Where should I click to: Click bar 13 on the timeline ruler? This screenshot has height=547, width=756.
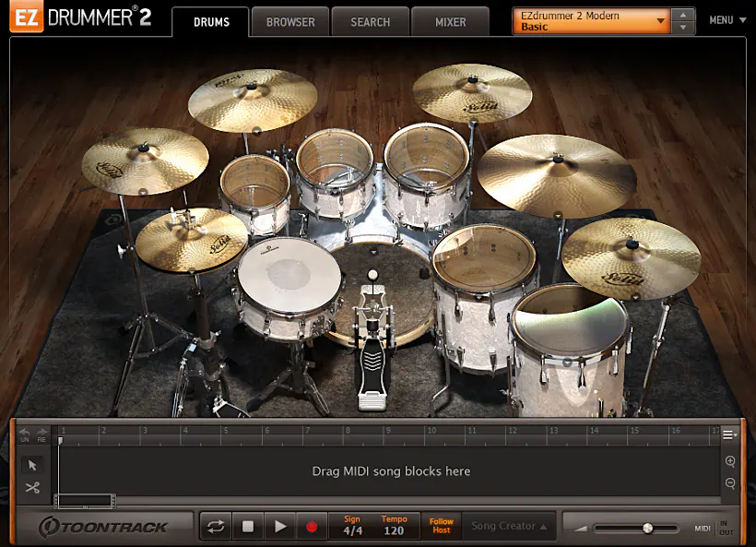553,431
